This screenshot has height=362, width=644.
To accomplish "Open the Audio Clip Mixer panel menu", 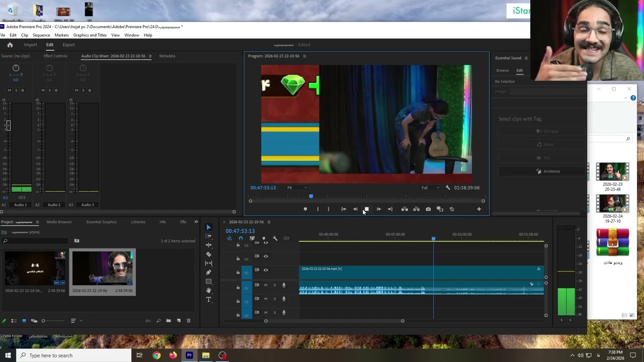I will [150, 56].
